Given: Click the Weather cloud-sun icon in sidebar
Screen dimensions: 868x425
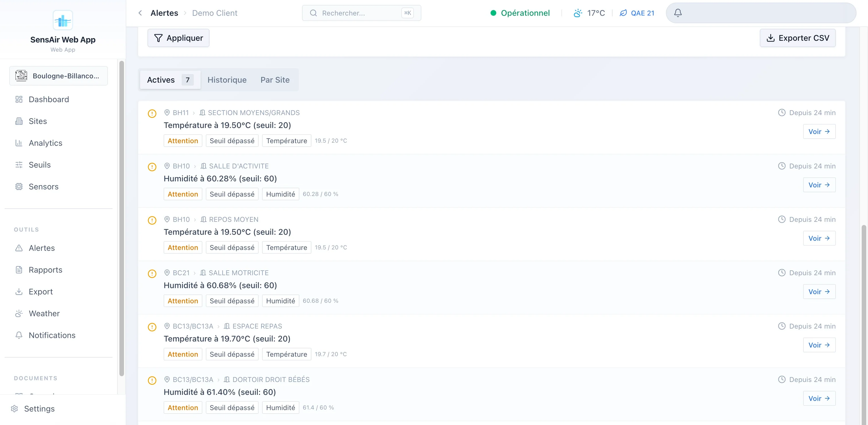Looking at the screenshot, I should pyautogui.click(x=19, y=314).
